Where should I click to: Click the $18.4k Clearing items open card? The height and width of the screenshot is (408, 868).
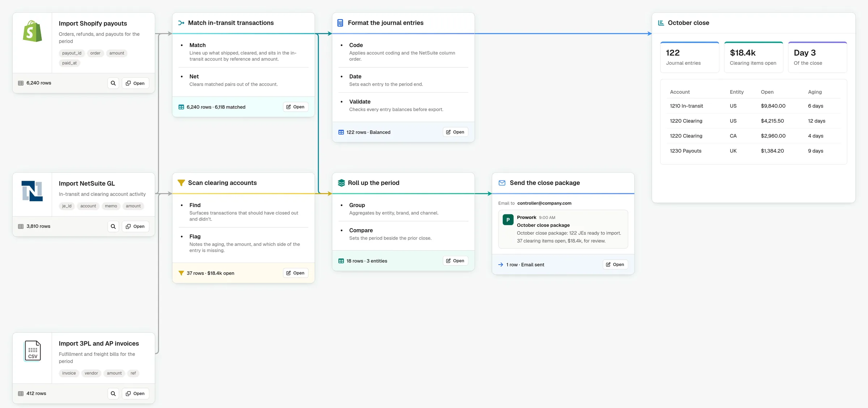point(753,57)
